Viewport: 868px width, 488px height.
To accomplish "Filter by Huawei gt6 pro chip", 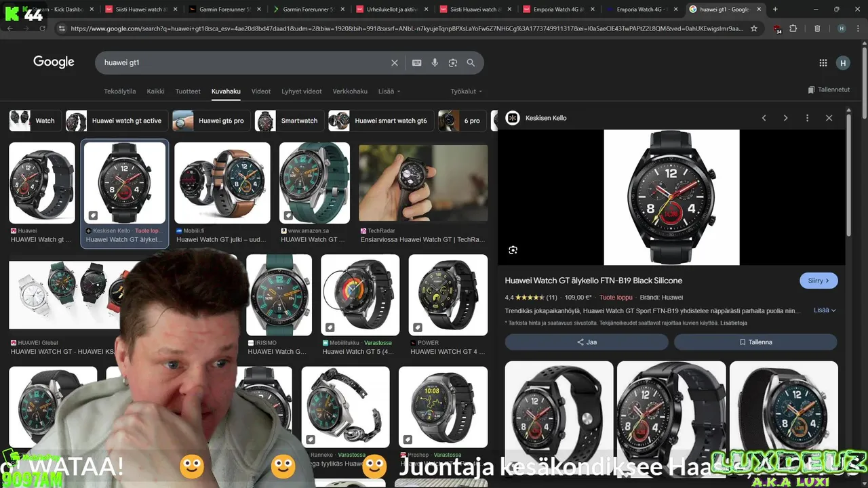I will click(x=212, y=121).
